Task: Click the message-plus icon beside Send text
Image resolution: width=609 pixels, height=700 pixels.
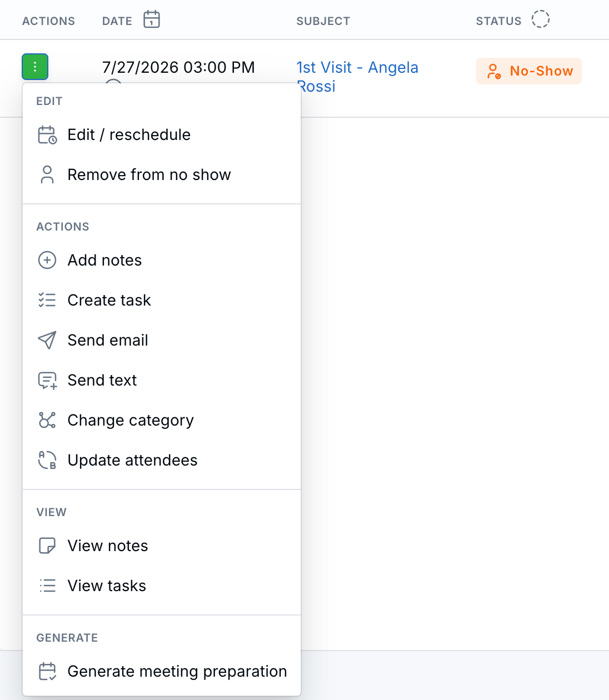Action: tap(47, 381)
